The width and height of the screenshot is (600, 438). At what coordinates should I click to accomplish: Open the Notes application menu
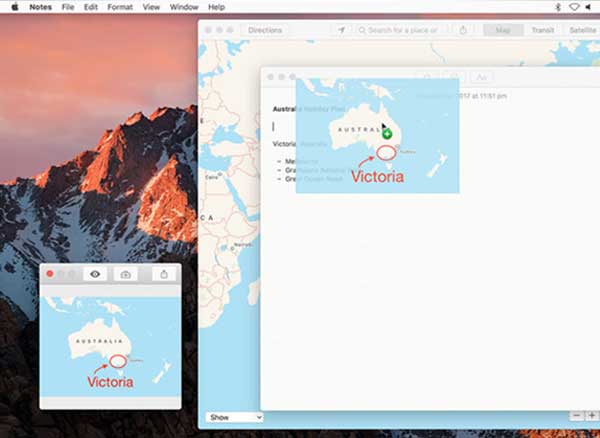pos(41,7)
